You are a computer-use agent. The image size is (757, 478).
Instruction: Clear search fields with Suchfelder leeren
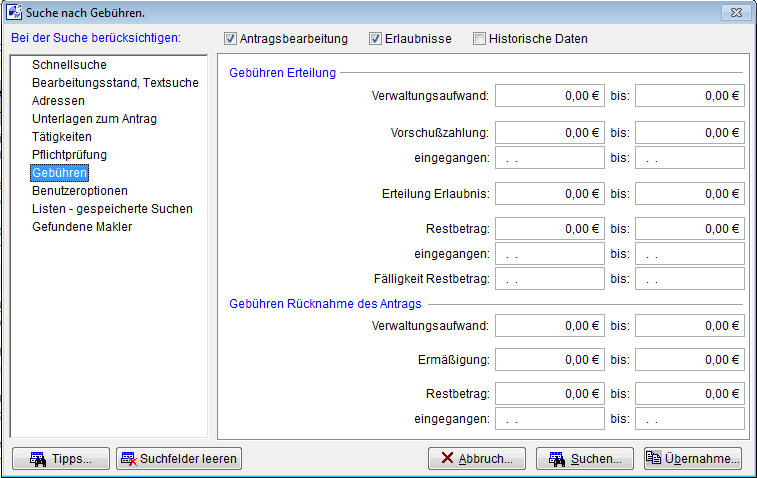click(179, 459)
